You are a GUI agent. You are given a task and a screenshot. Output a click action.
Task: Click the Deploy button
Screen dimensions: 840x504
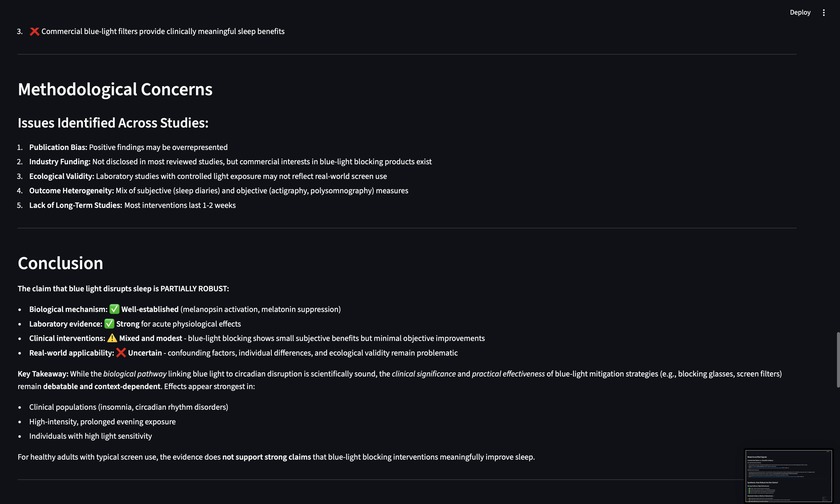(x=800, y=13)
